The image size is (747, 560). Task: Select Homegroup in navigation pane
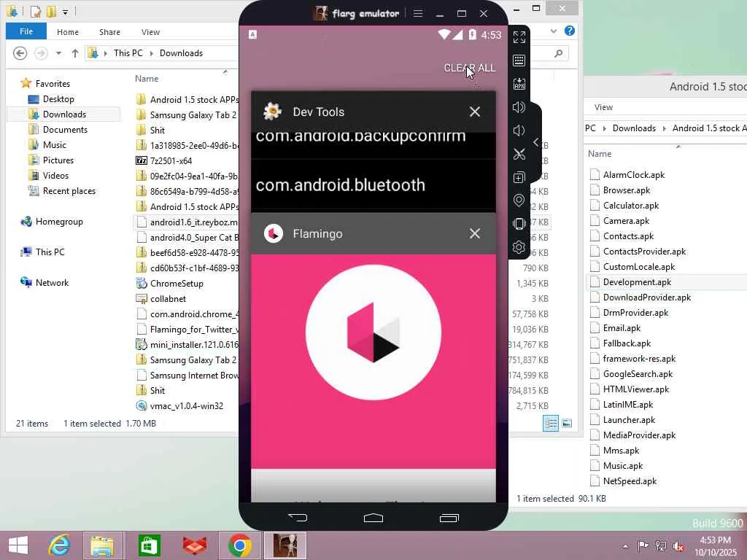coord(59,222)
